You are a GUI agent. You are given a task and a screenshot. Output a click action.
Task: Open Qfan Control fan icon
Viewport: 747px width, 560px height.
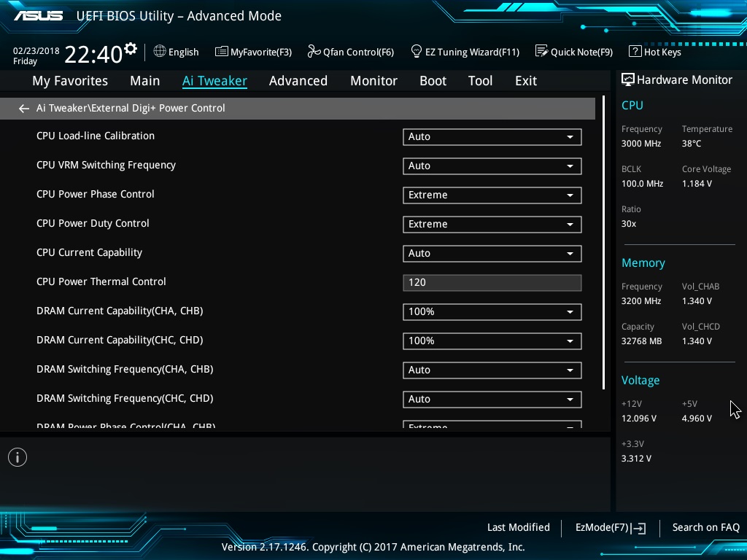click(314, 51)
